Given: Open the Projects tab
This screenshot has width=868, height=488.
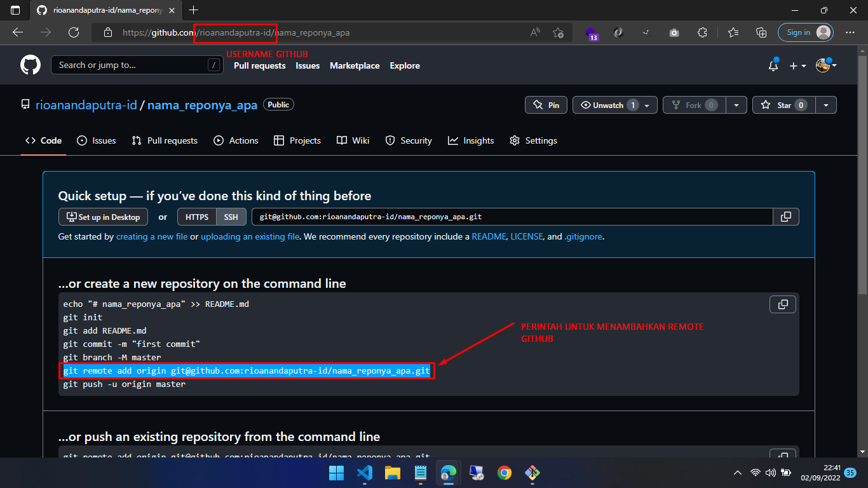Looking at the screenshot, I should pyautogui.click(x=297, y=140).
